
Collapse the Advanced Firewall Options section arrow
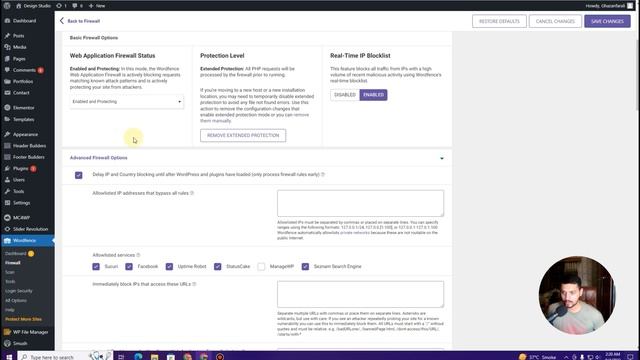click(442, 158)
